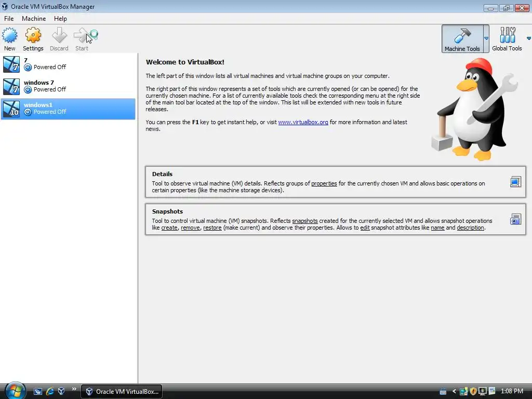Image resolution: width=532 pixels, height=399 pixels.
Task: Open the Help menu
Action: tap(60, 19)
